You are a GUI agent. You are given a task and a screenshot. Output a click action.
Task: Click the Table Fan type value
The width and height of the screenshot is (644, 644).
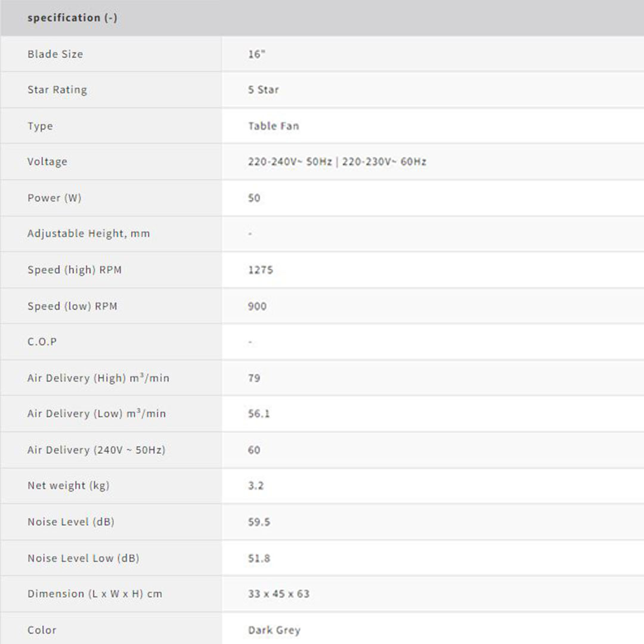[274, 126]
